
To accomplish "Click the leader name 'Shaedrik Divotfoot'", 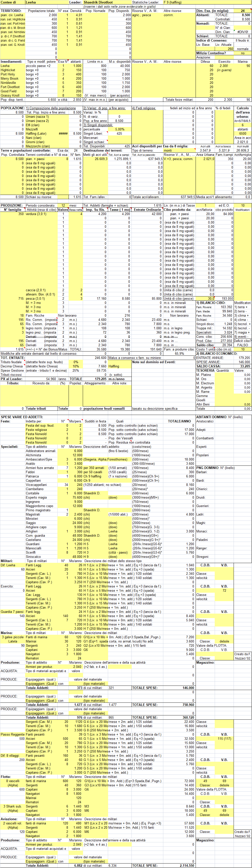I will click(x=98, y=2).
